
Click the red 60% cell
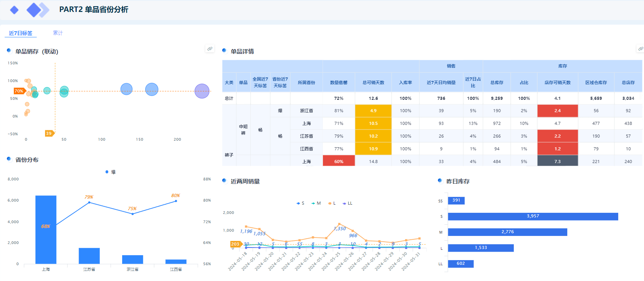point(339,161)
